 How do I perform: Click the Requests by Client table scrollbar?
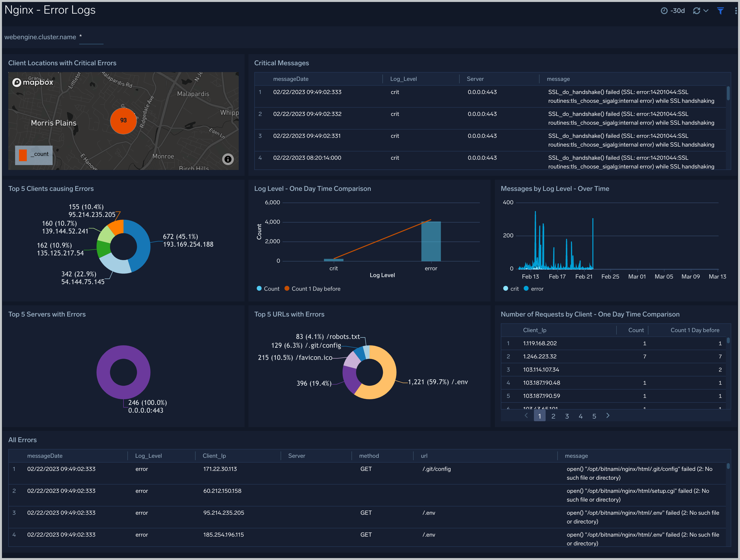728,340
